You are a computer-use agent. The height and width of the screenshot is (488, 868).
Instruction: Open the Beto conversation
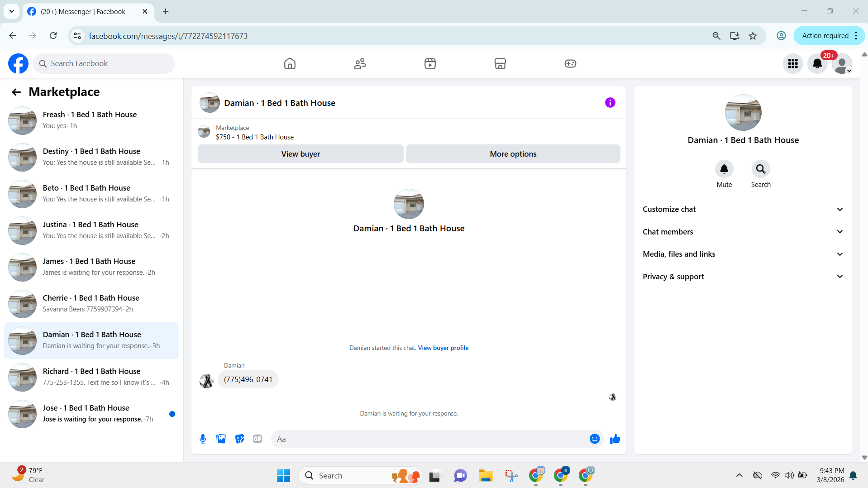point(92,194)
